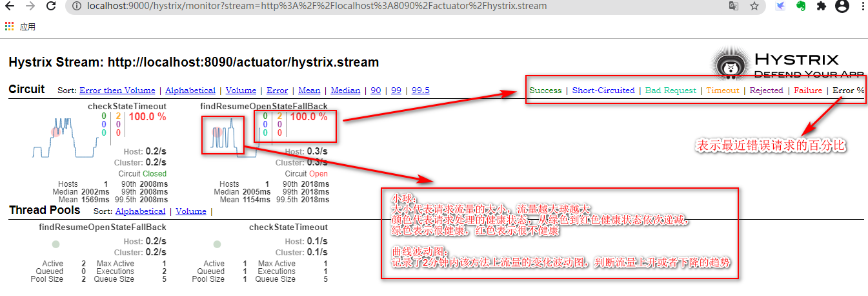Click the Thread Pools section heading

pos(45,210)
